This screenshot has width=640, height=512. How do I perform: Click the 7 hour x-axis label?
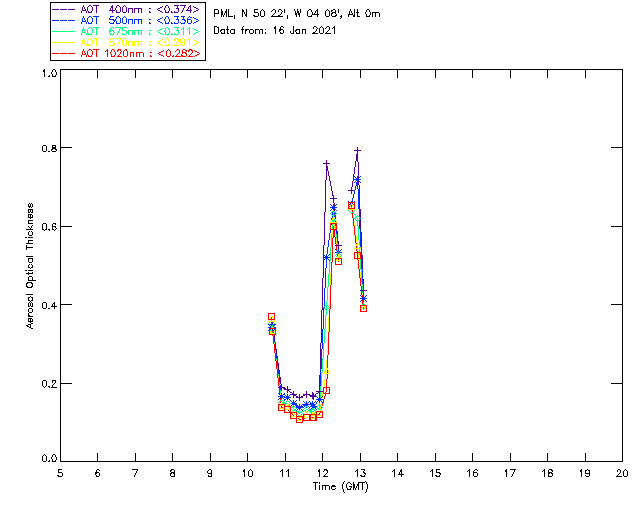coord(135,473)
